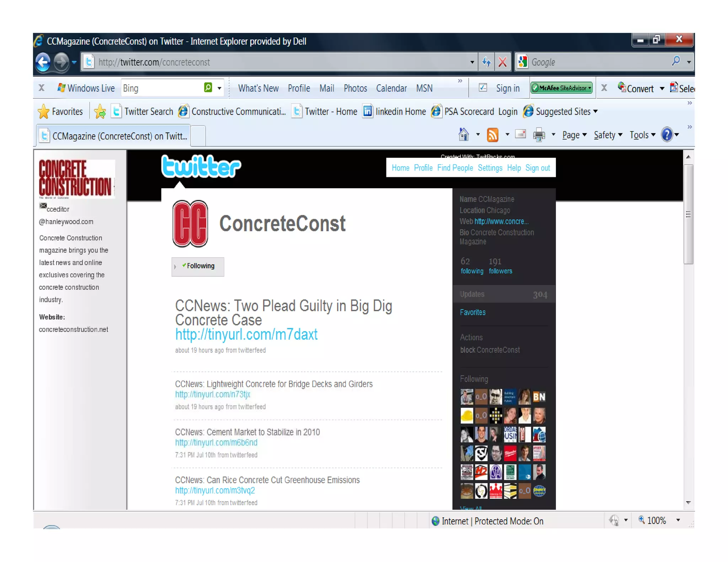This screenshot has width=728, height=562.
Task: Toggle the Following button on ConcreteConst
Action: coord(198,266)
